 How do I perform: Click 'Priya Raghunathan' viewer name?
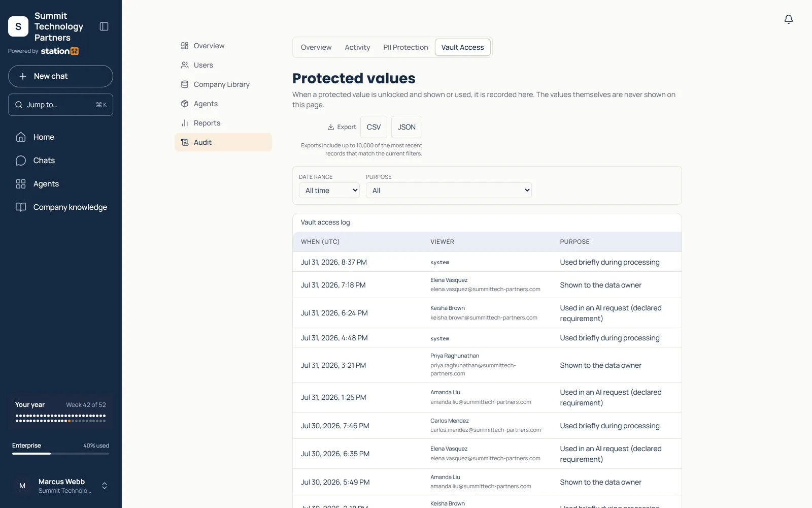click(x=455, y=356)
